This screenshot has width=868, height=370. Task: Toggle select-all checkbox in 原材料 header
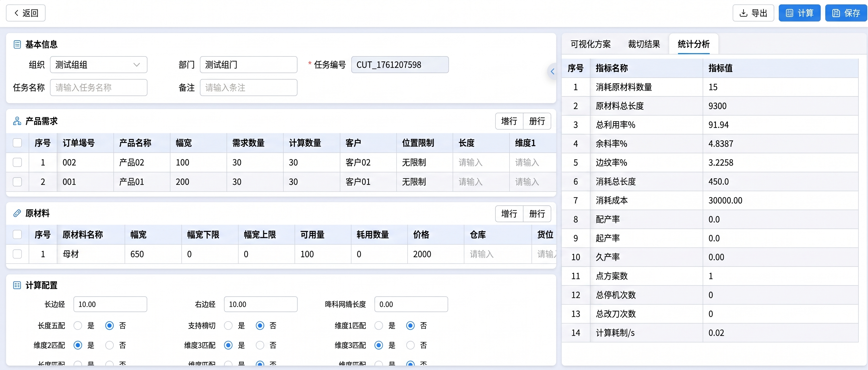pos(17,234)
